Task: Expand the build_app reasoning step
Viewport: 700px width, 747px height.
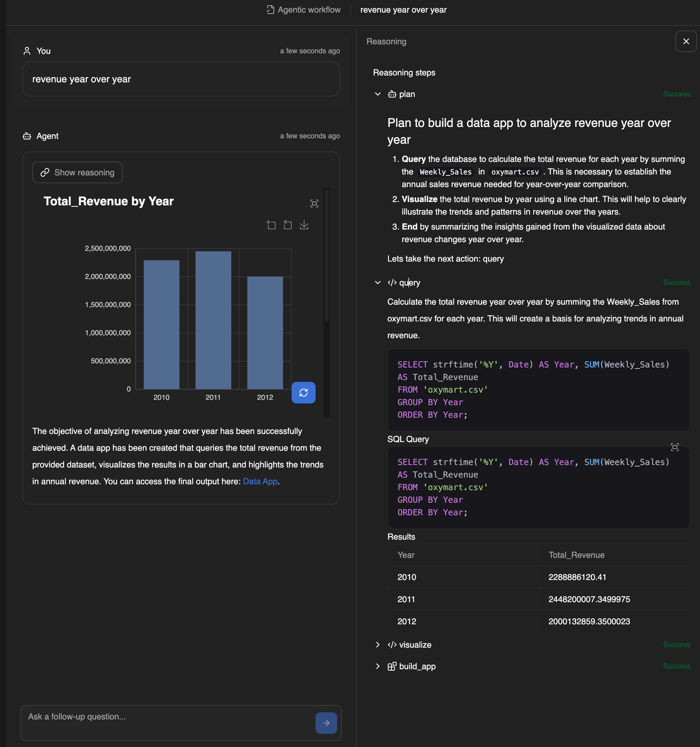Action: pos(378,666)
